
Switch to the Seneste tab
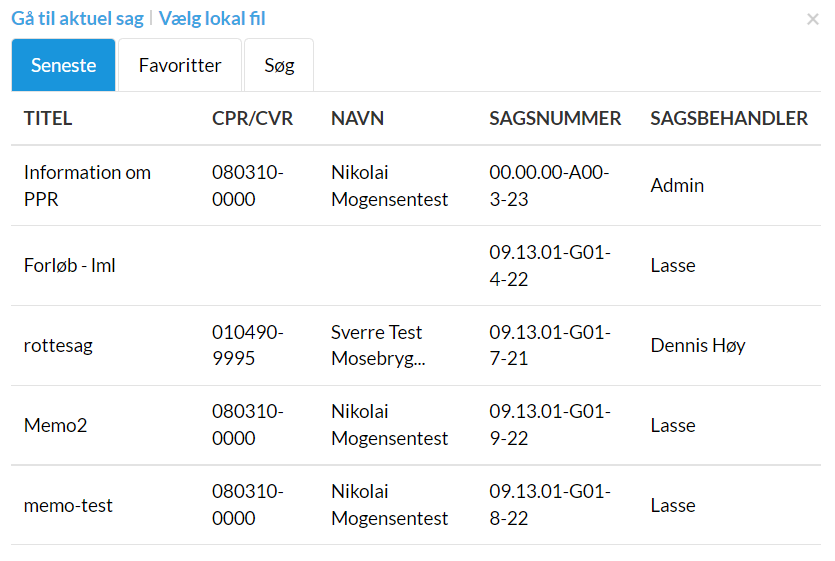pyautogui.click(x=64, y=66)
